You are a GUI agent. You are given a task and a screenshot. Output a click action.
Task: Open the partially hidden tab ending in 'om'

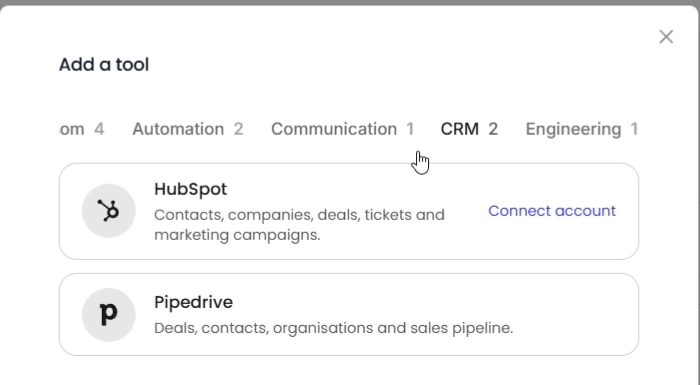click(82, 129)
